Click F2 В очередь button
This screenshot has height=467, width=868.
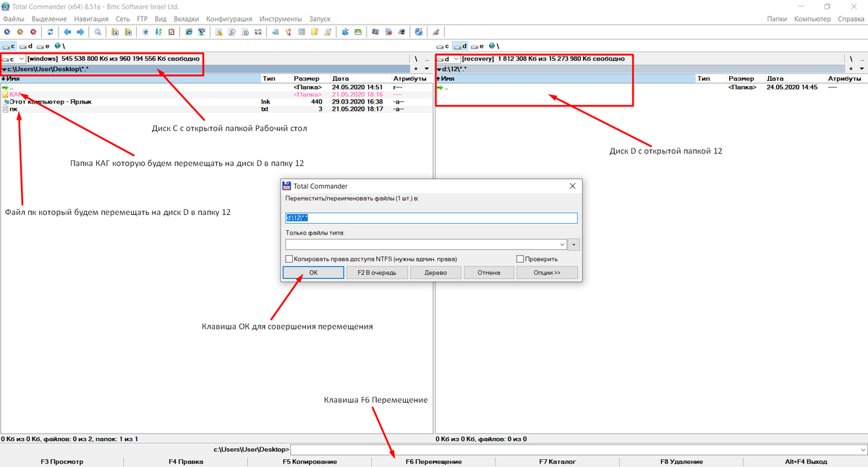[x=378, y=273]
